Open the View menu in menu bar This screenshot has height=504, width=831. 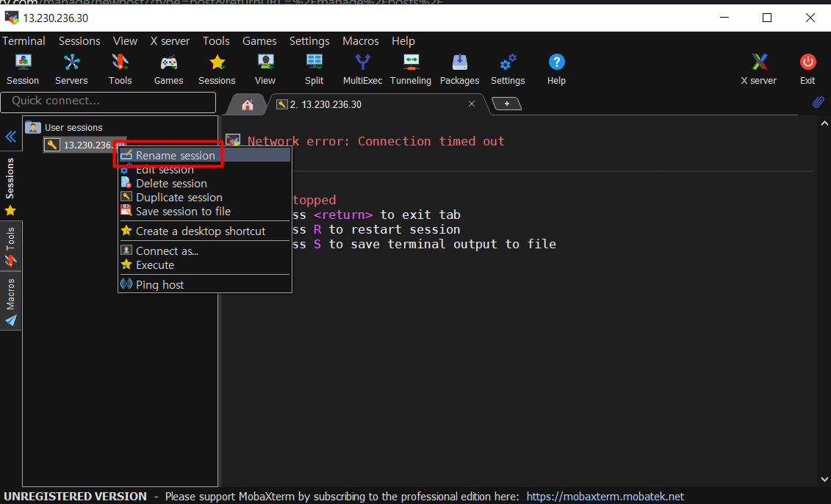[x=125, y=41]
